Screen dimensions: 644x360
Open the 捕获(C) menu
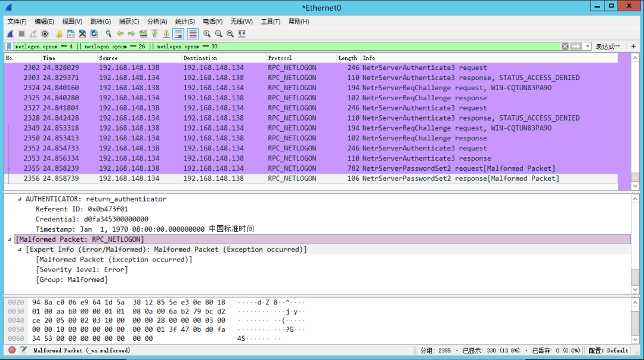129,21
